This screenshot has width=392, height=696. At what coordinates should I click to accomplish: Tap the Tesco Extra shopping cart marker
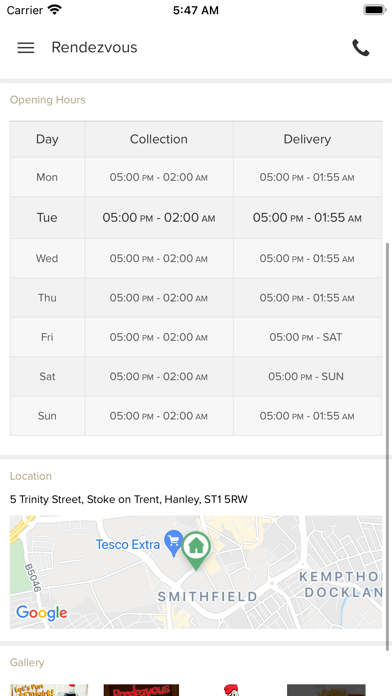point(173,543)
